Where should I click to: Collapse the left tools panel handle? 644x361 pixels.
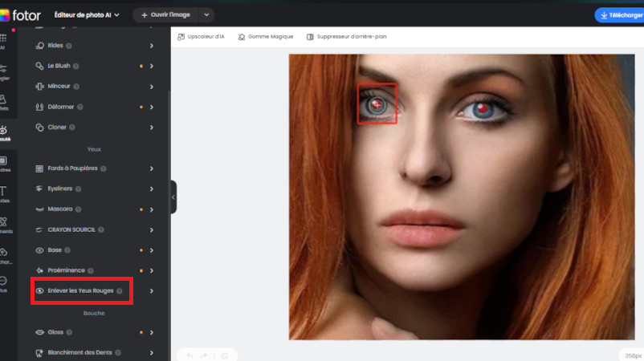click(173, 197)
